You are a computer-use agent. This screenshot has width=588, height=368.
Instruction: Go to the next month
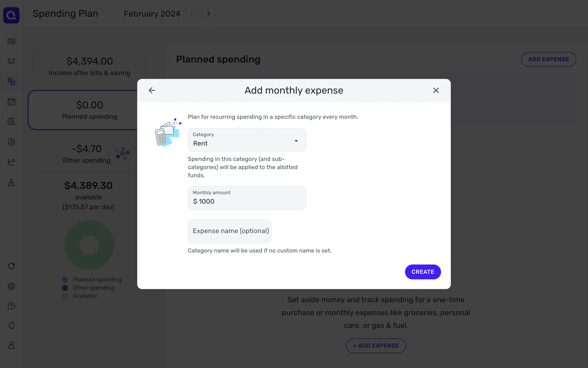[x=209, y=14]
